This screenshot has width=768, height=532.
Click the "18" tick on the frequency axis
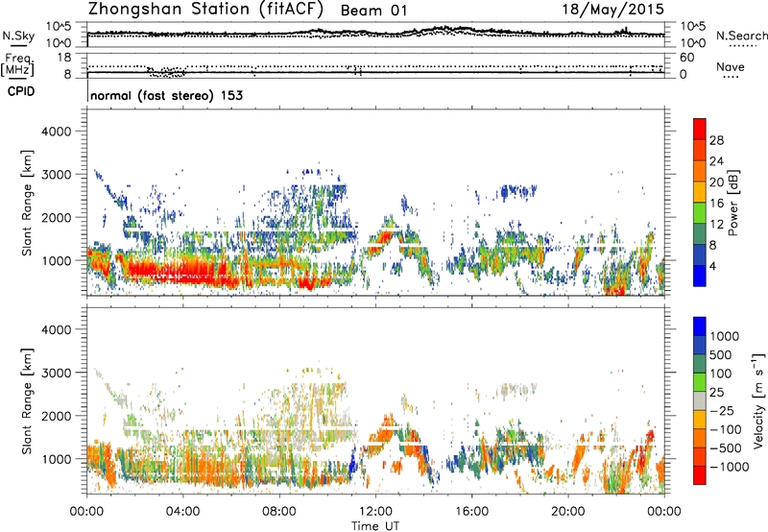pyautogui.click(x=64, y=58)
